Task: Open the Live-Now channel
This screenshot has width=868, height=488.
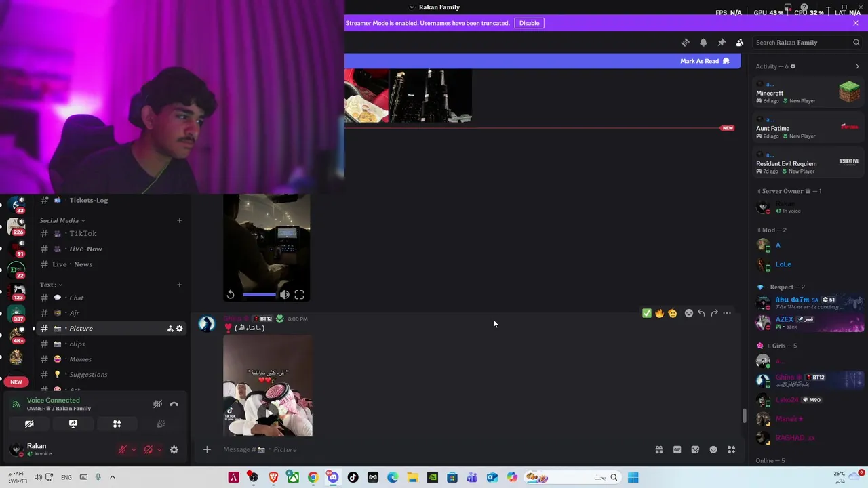Action: [x=112, y=249]
